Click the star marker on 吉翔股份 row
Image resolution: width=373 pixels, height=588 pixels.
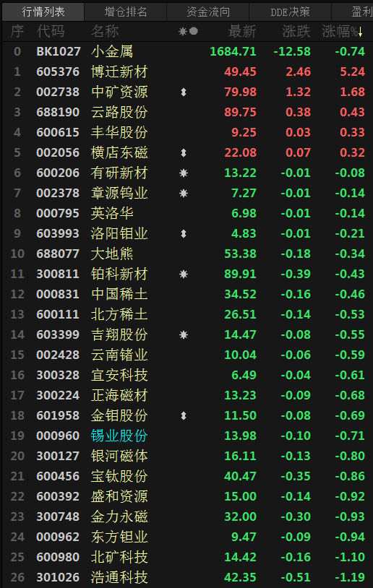pyautogui.click(x=184, y=335)
